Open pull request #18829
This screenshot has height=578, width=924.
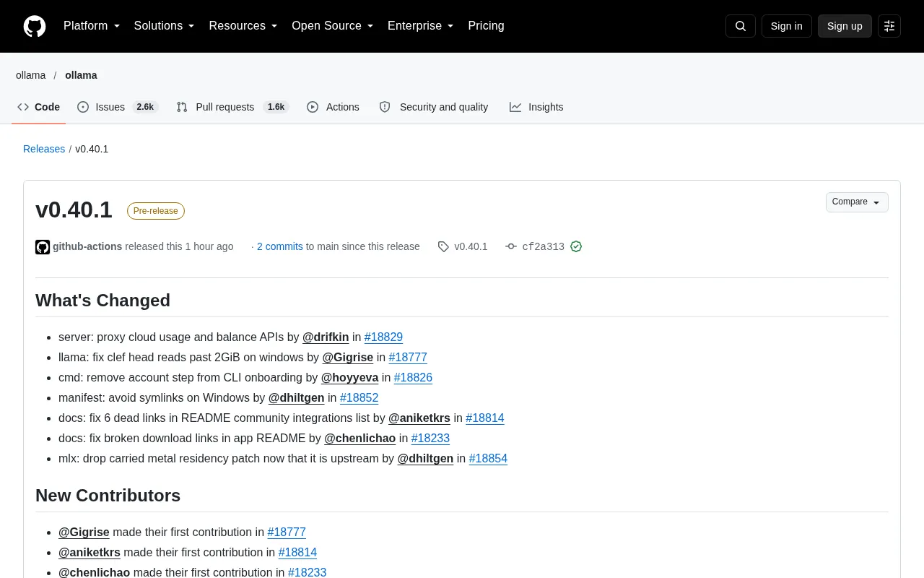click(x=383, y=337)
